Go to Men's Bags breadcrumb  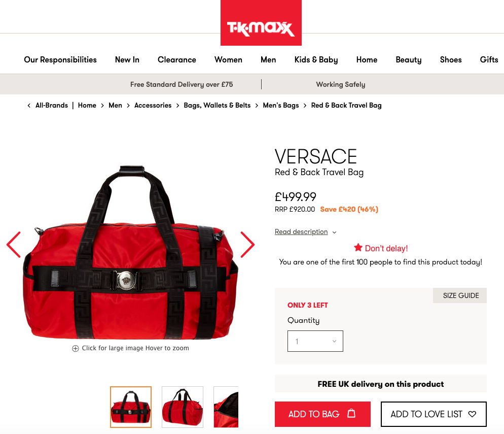[280, 106]
